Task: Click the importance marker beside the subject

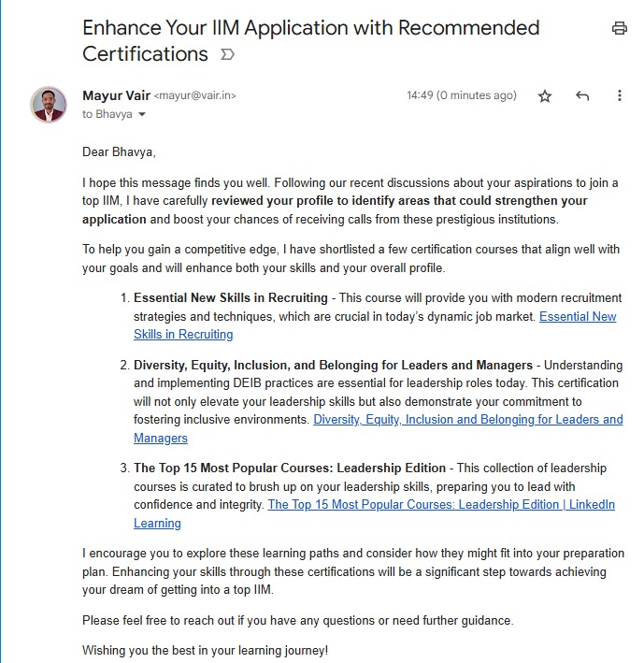Action: 226,55
